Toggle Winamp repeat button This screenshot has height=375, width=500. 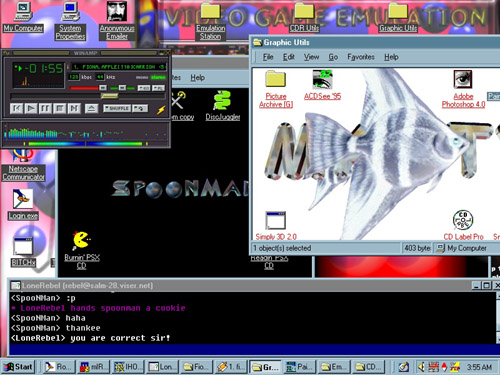point(140,109)
